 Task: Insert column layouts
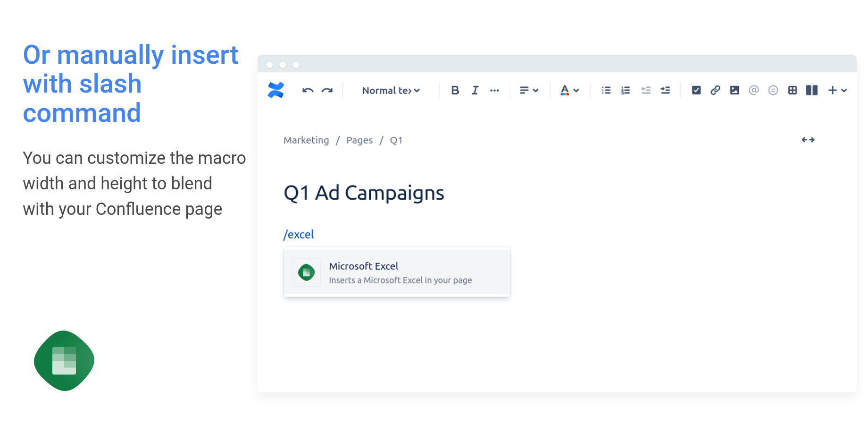[x=812, y=90]
